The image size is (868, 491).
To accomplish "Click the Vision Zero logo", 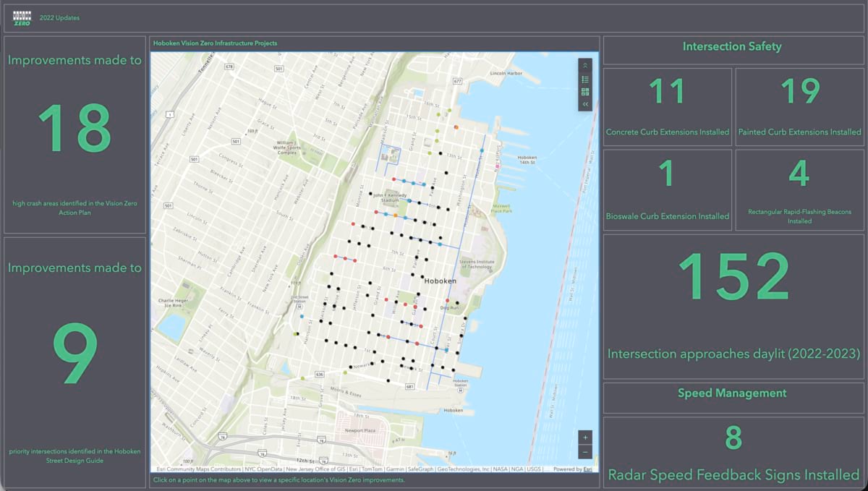I will click(x=22, y=17).
